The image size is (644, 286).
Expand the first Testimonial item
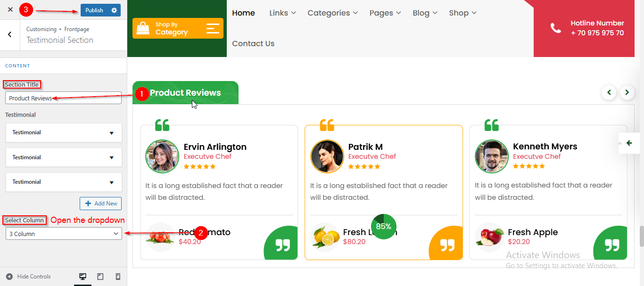coord(64,133)
